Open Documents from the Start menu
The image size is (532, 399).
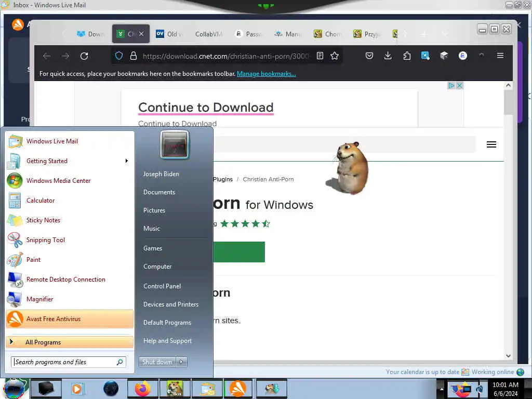pyautogui.click(x=159, y=192)
